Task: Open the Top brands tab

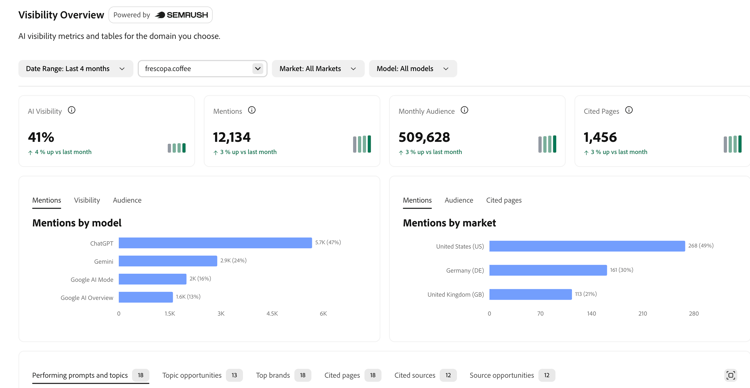Action: click(x=283, y=375)
